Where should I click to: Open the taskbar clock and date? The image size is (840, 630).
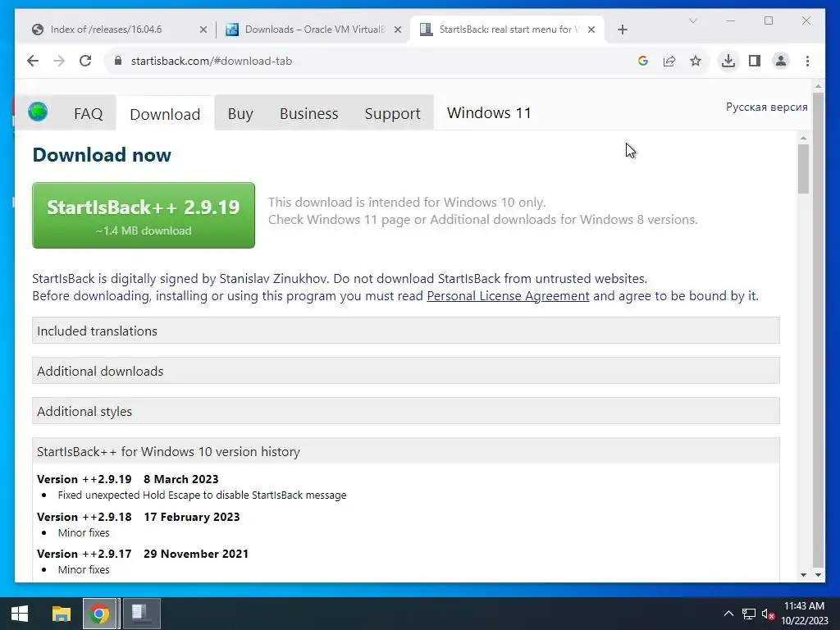coord(804,614)
